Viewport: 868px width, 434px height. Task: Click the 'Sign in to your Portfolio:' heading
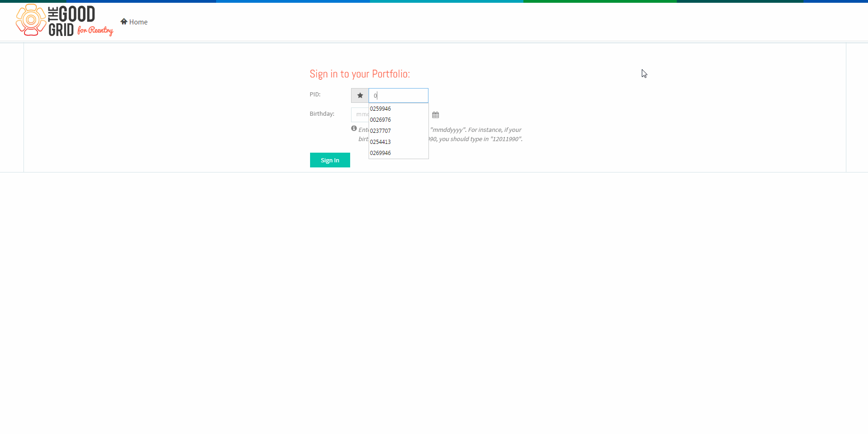click(x=360, y=74)
